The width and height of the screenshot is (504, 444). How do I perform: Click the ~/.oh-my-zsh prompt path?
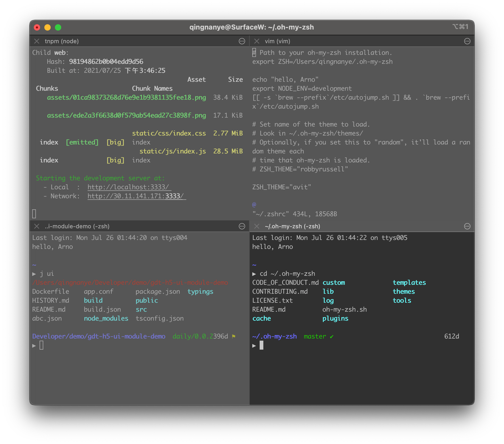(274, 336)
